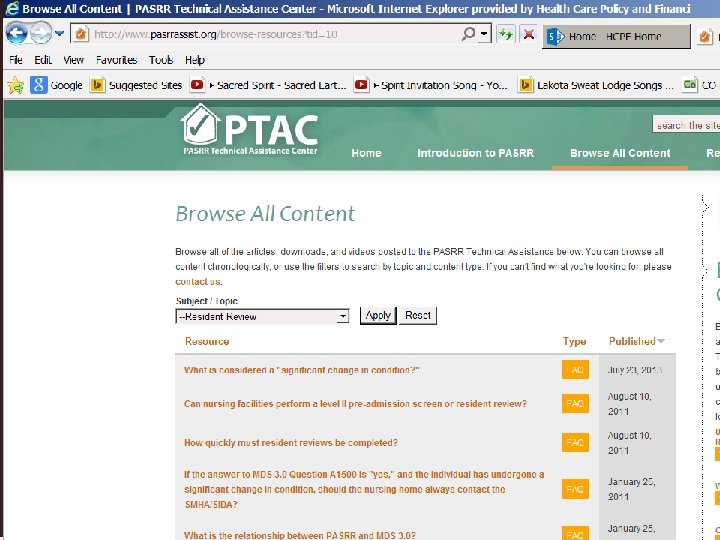This screenshot has width=720, height=540.
Task: Click the address bar page icon
Action: point(81,34)
